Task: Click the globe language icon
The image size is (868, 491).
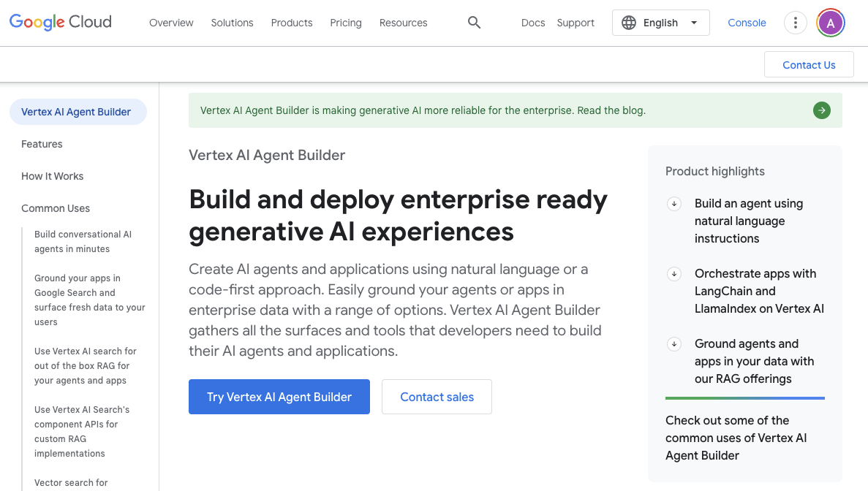Action: point(629,23)
